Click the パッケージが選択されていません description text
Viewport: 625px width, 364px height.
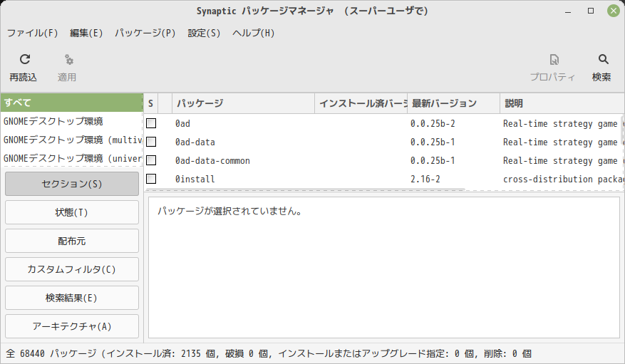(229, 211)
